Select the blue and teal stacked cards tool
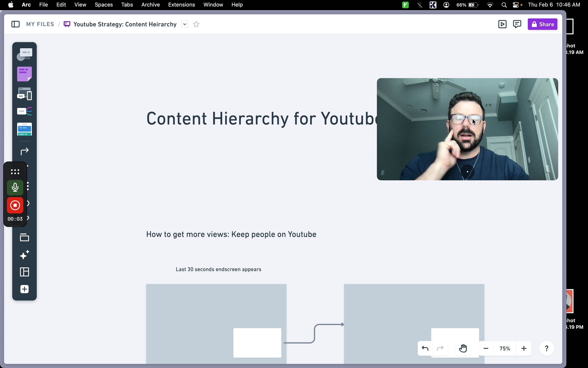This screenshot has height=368, width=588. coord(24,129)
